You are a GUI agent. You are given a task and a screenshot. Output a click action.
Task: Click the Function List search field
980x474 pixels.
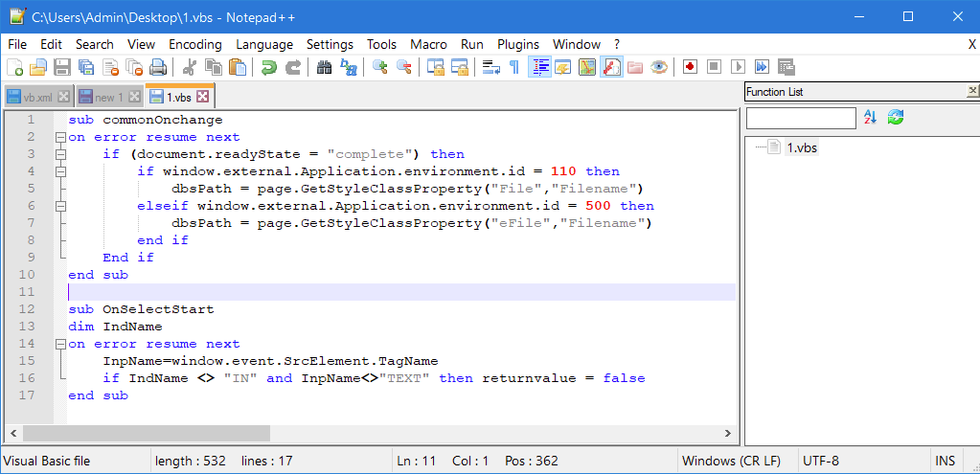pyautogui.click(x=801, y=118)
